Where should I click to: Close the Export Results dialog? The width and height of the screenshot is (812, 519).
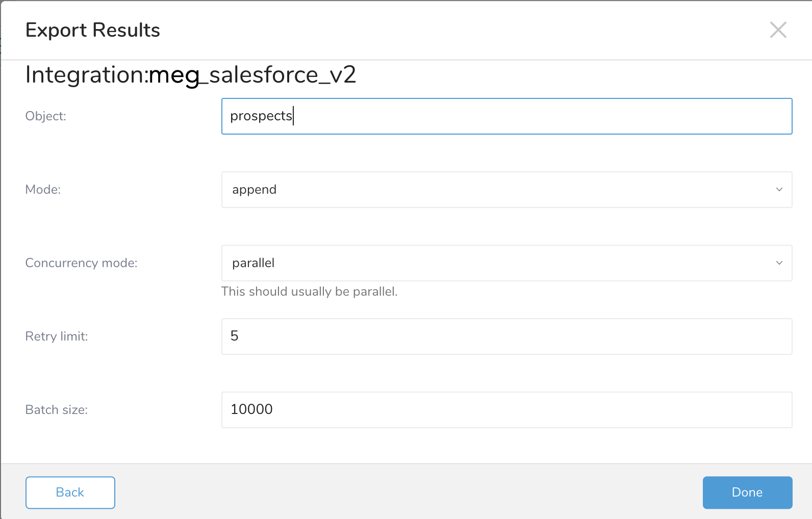(x=778, y=30)
